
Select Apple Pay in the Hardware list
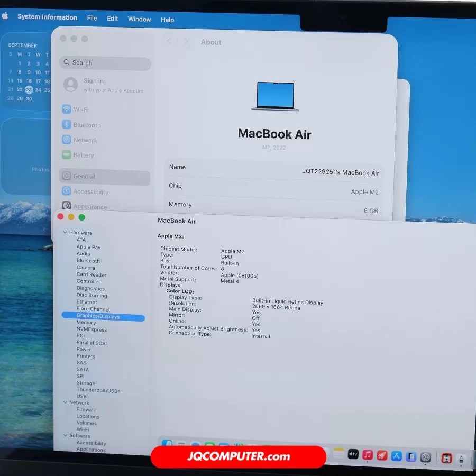coord(88,247)
